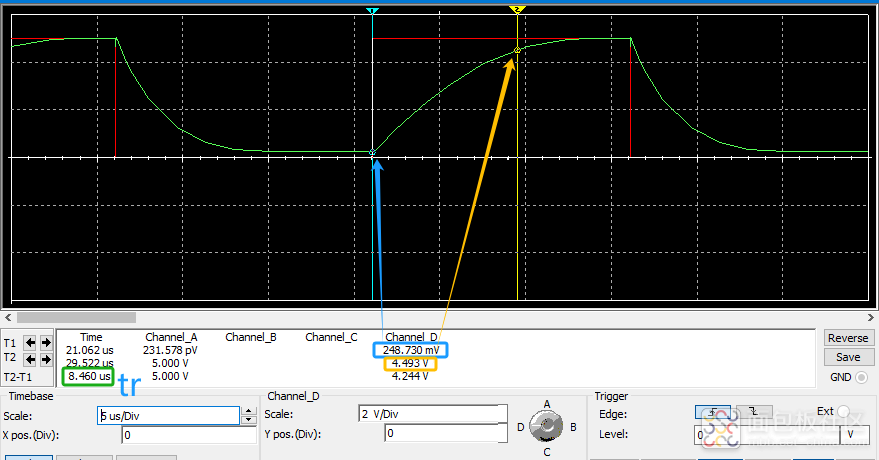
Task: Click the horizontal scrollbar thumb
Action: [x=76, y=318]
